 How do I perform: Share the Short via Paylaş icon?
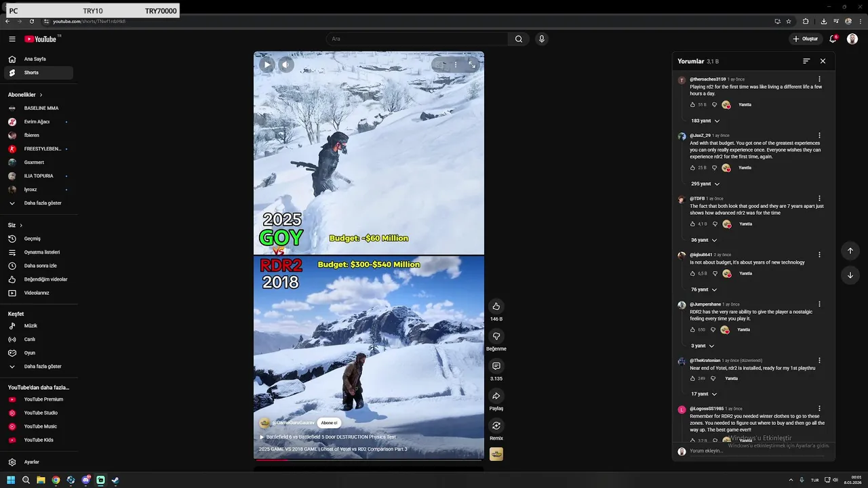tap(496, 396)
